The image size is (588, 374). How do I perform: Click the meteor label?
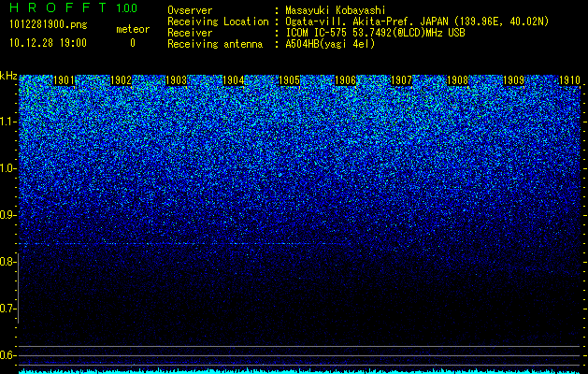[133, 29]
